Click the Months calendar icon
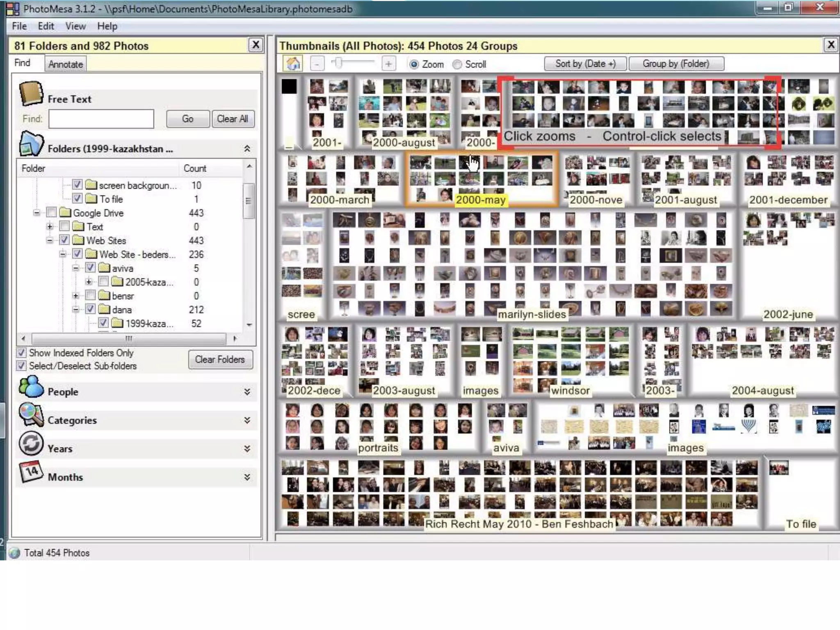 [31, 472]
